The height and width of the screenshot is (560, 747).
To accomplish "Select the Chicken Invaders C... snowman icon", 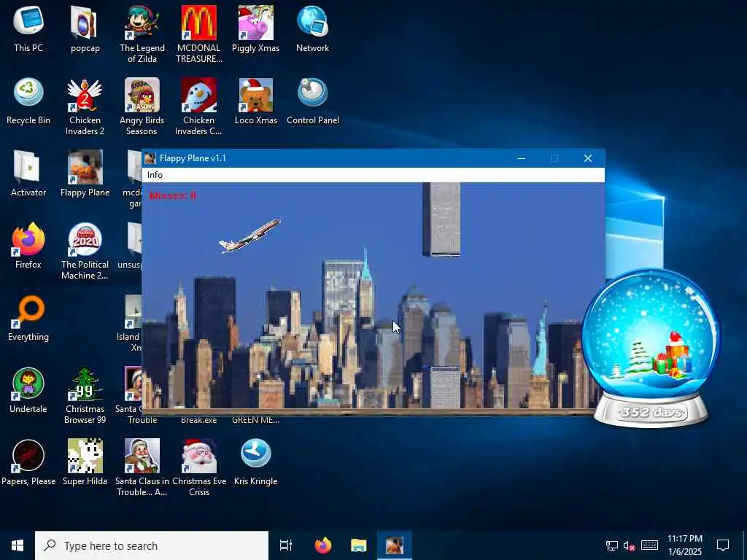I will click(x=198, y=106).
